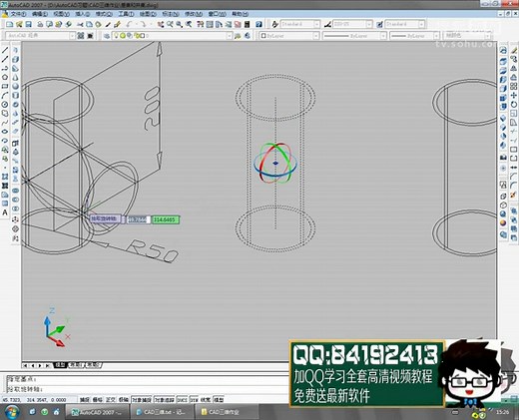
Task: Select the Polygon tool in draw toolbar
Action: 5,78
